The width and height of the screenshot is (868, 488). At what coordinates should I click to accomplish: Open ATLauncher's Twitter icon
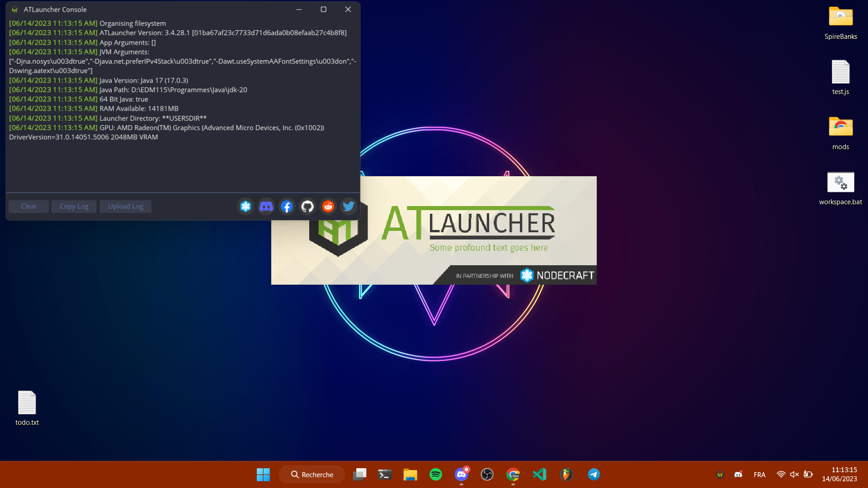tap(348, 206)
